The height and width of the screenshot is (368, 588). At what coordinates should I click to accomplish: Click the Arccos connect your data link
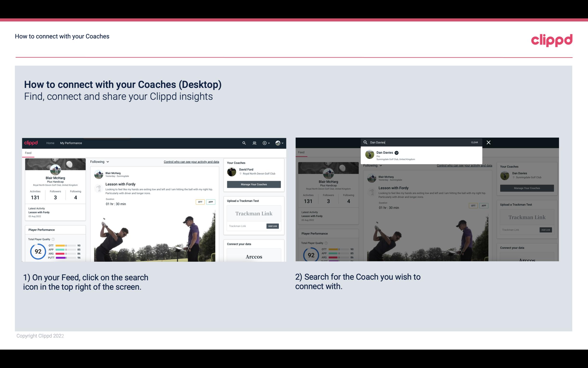[x=254, y=256]
